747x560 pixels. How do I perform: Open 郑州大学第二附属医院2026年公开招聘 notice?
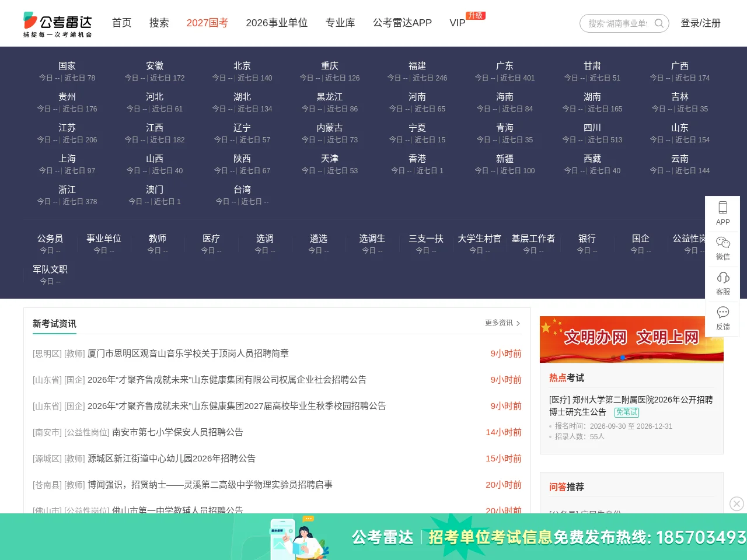631,406
